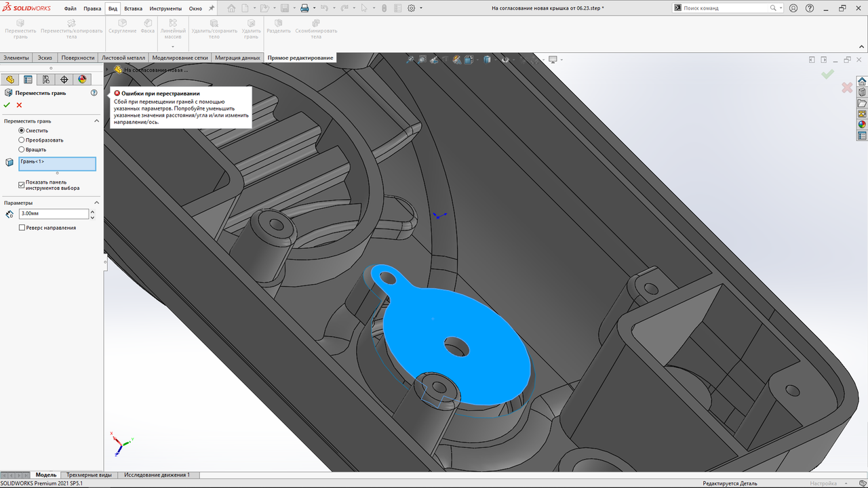Click the 3.00мм distance input field

54,213
